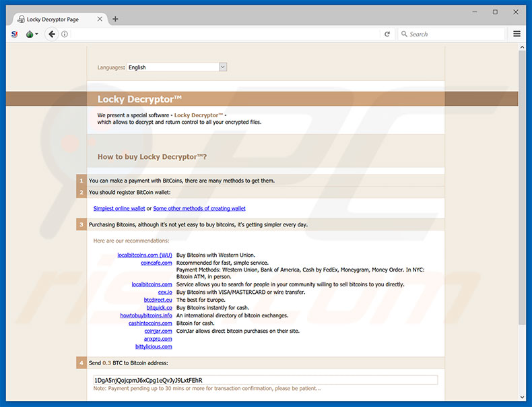Viewport: 532px width, 407px height.
Task: Open the Tor onion button menu
Action: coord(32,34)
